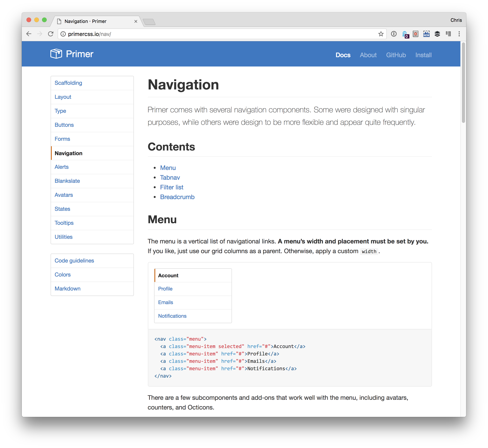Image resolution: width=488 pixels, height=448 pixels.
Task: Reload the page
Action: (x=51, y=34)
